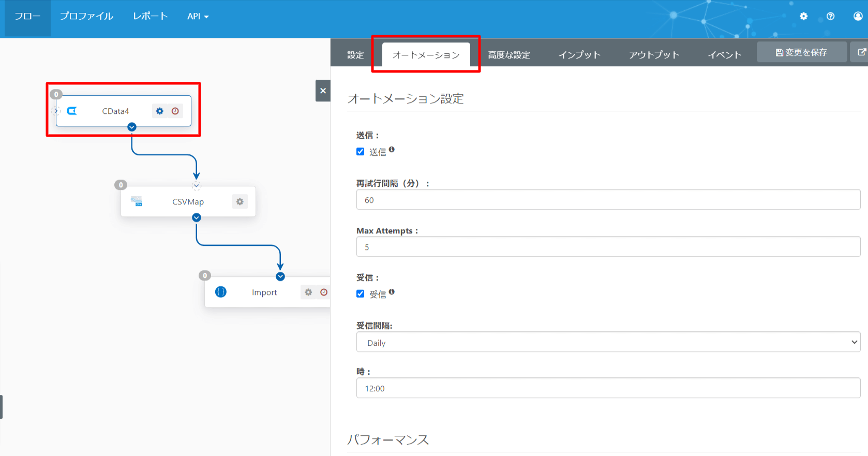Open Import connector gear settings
The height and width of the screenshot is (456, 868).
click(x=308, y=292)
